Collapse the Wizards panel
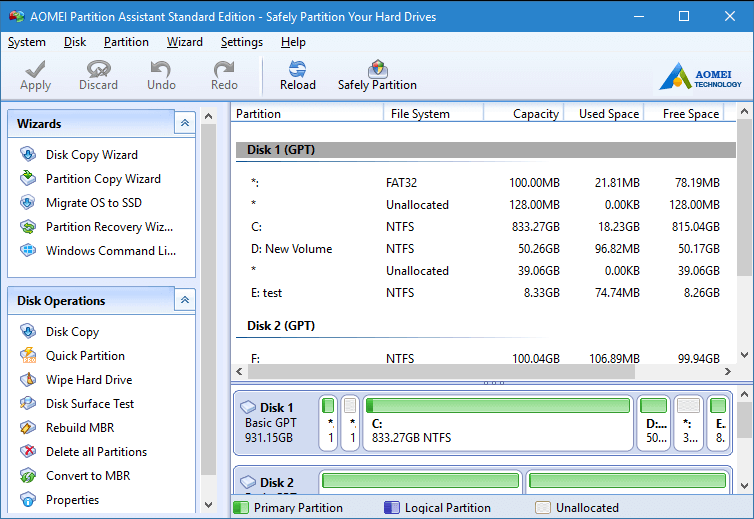Viewport: 754px width, 519px height. click(185, 123)
